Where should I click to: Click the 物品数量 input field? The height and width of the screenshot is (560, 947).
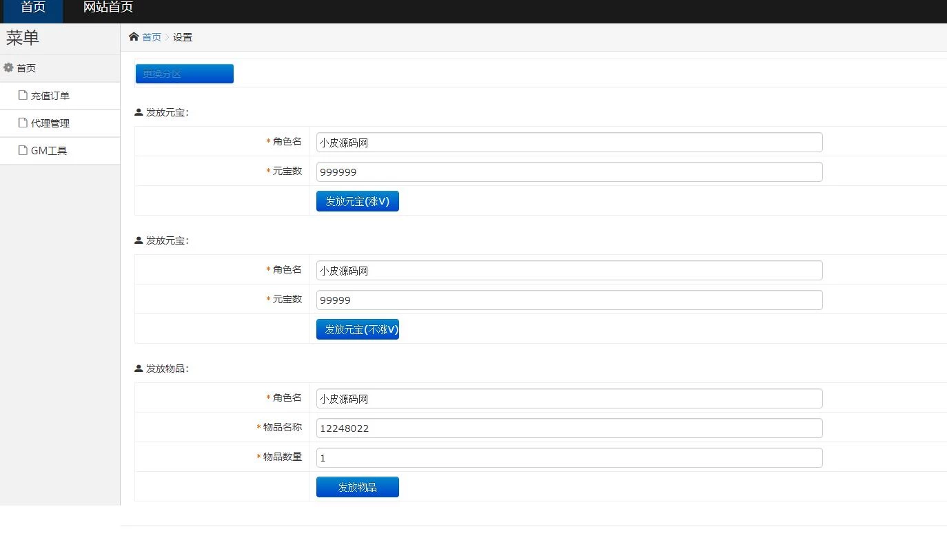point(569,458)
